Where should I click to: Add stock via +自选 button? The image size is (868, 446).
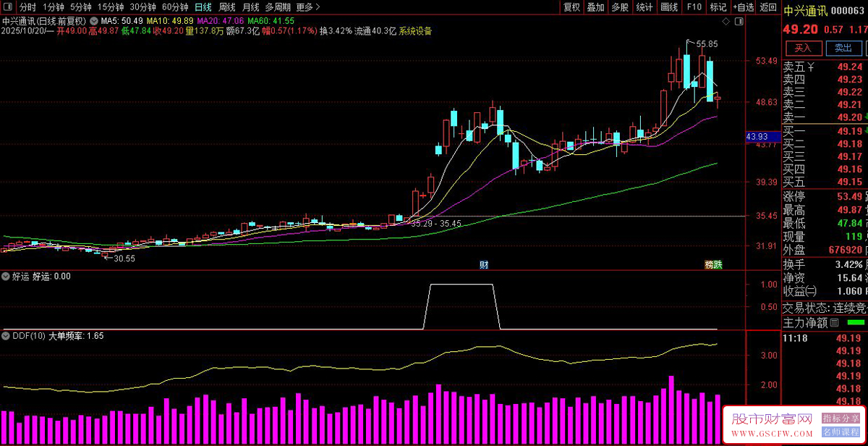(743, 7)
